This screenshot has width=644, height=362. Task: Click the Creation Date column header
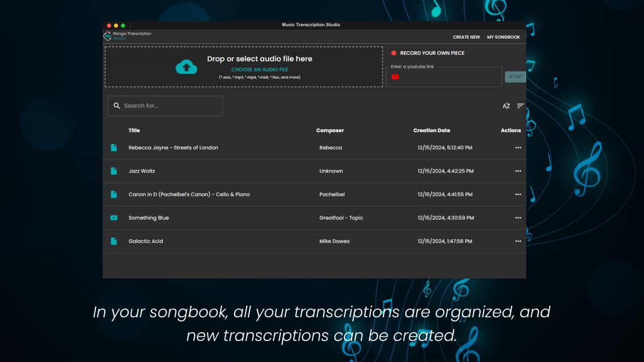pos(432,130)
